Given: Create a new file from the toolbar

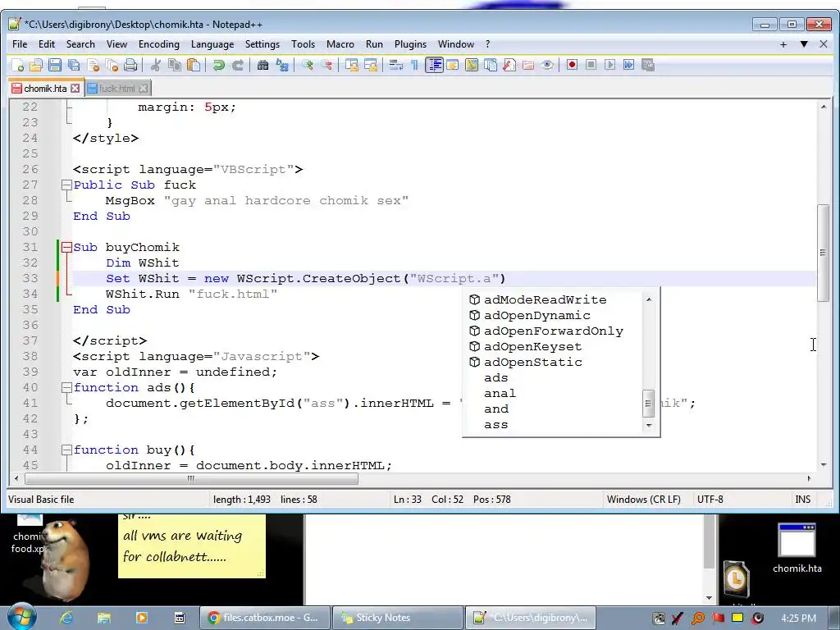Looking at the screenshot, I should pyautogui.click(x=17, y=66).
